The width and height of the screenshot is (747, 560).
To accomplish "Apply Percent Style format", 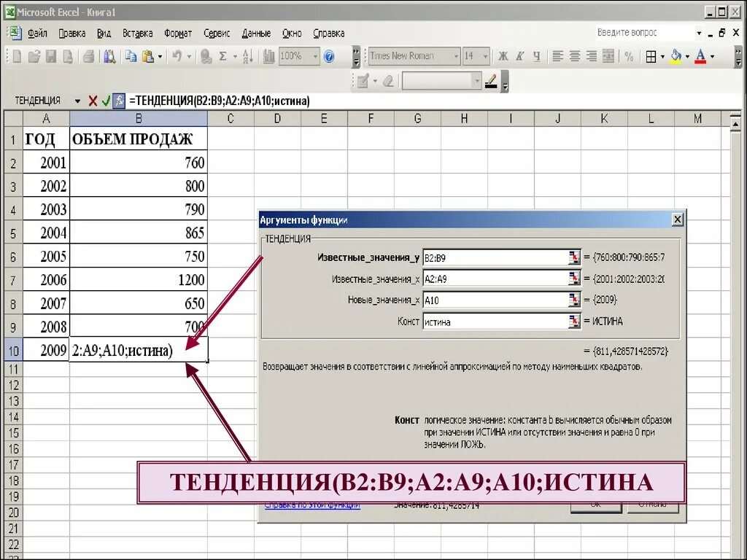I will [x=629, y=57].
